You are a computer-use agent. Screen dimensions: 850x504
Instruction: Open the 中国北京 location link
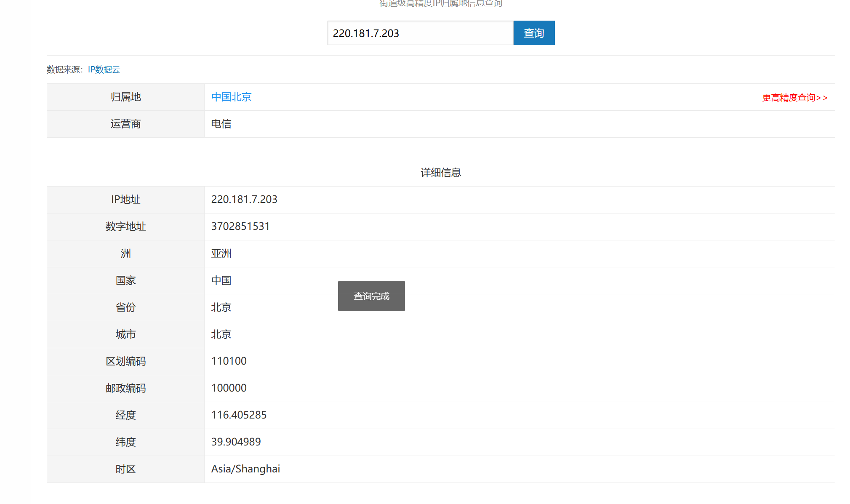pyautogui.click(x=231, y=97)
